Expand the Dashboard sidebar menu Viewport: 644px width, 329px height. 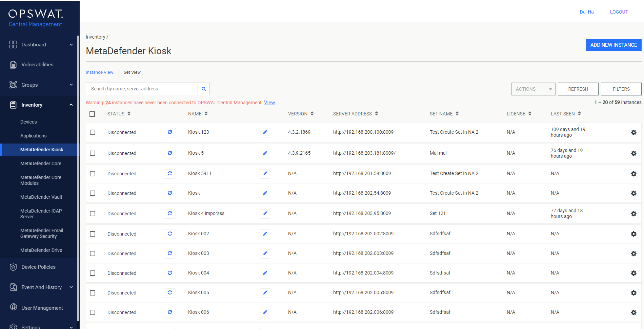tap(71, 45)
